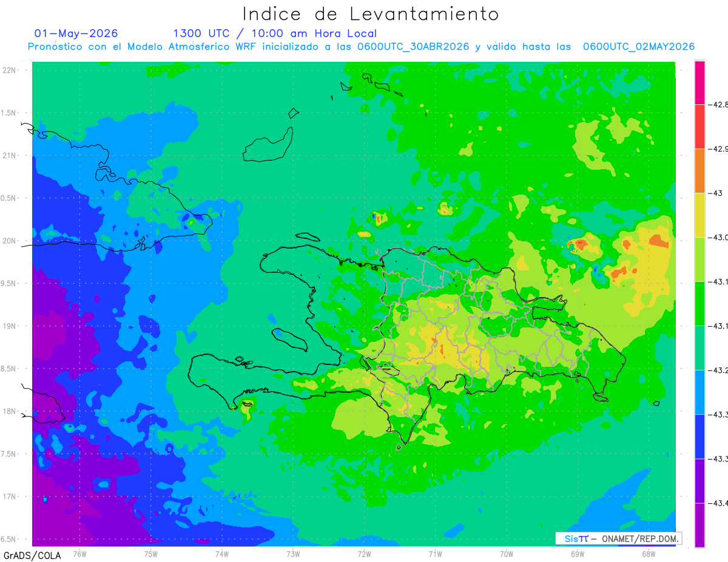Click the light blue color bar segment
Screen dimensions: 728x562
[x=699, y=392]
